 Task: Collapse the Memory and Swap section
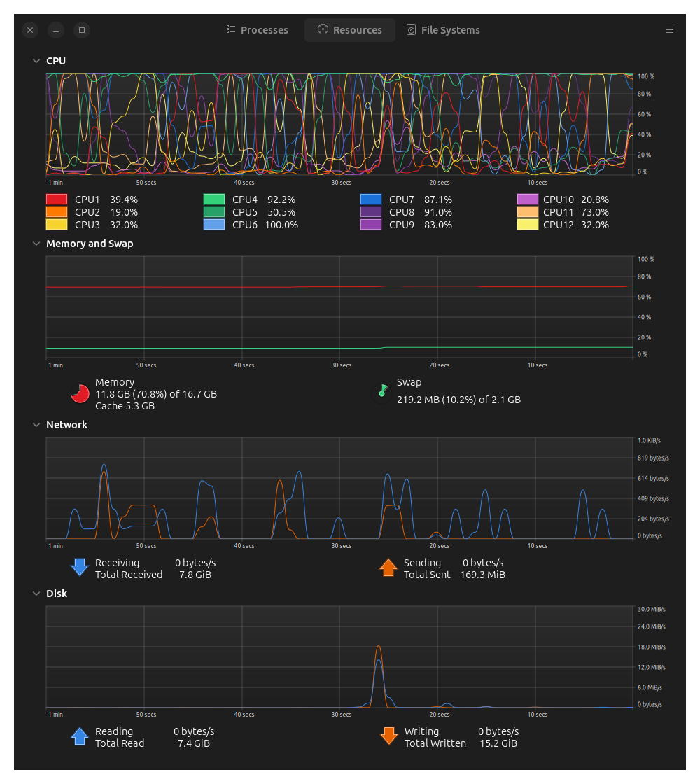coord(36,244)
